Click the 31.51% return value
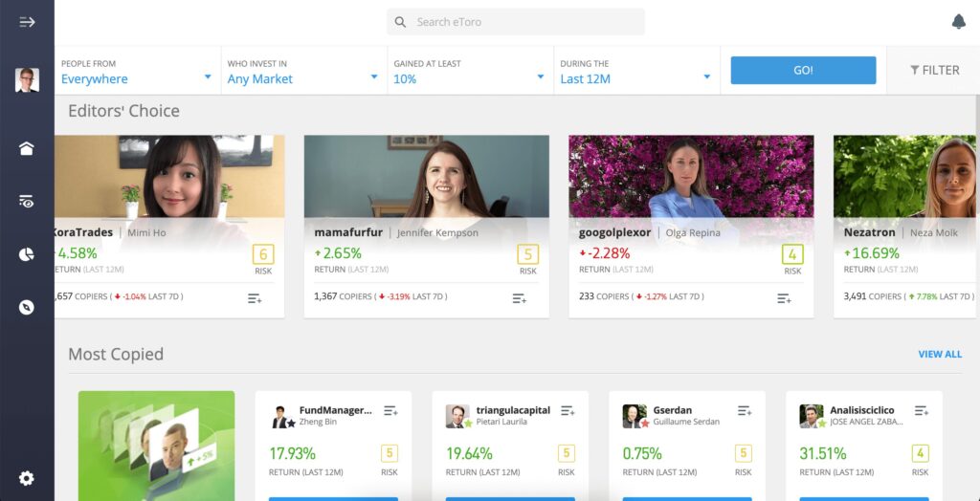The width and height of the screenshot is (980, 501). (823, 453)
